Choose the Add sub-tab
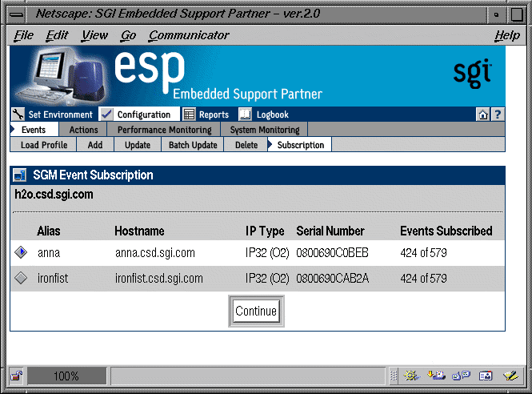The image size is (532, 394). (95, 145)
